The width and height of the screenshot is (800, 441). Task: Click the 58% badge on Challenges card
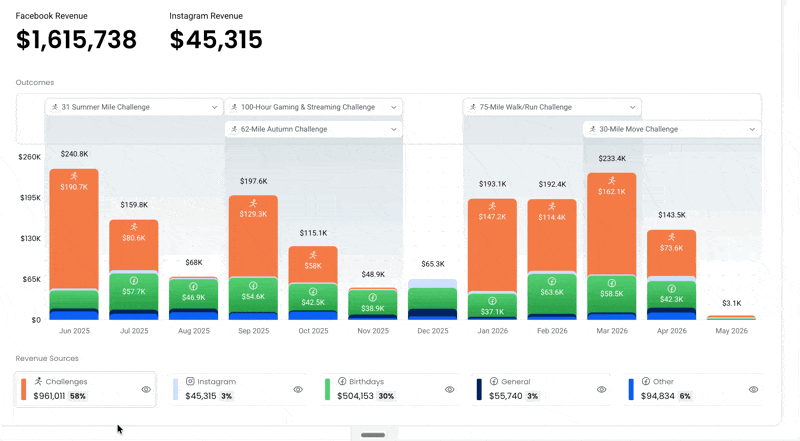click(78, 396)
